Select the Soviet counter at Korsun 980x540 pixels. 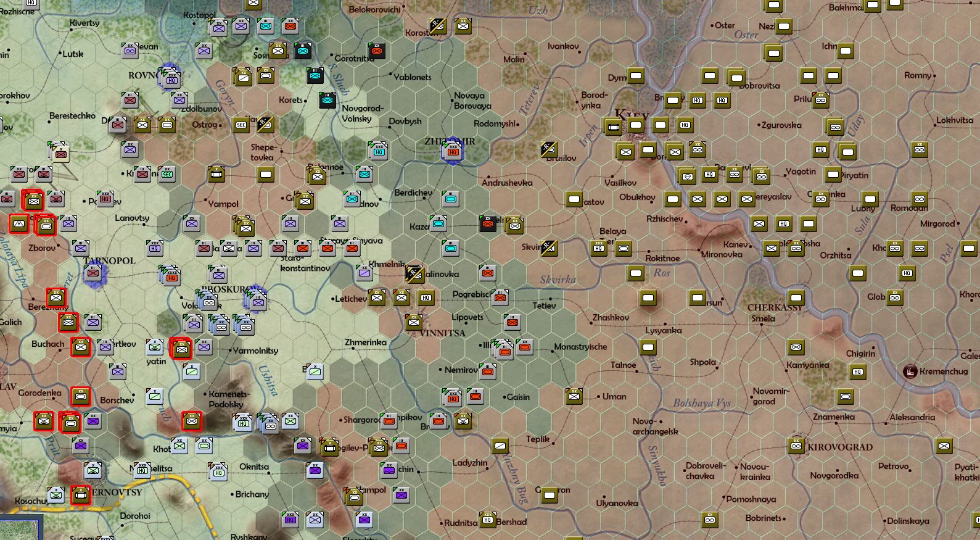(x=698, y=297)
